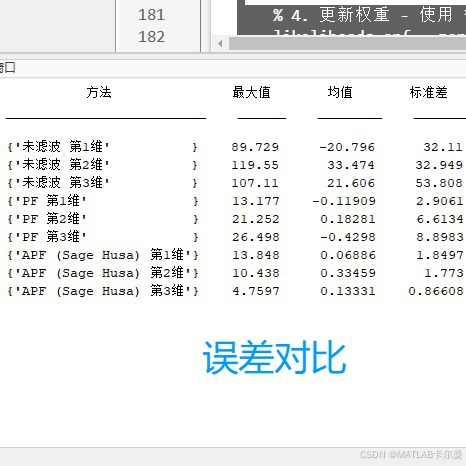Click the standard deviation value 32.949
466x466 pixels.
(x=439, y=165)
